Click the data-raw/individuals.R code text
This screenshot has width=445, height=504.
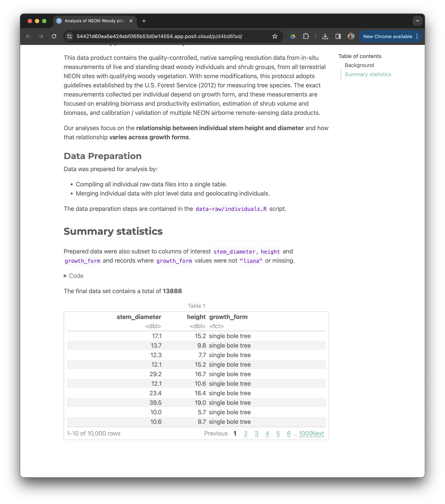coord(231,209)
